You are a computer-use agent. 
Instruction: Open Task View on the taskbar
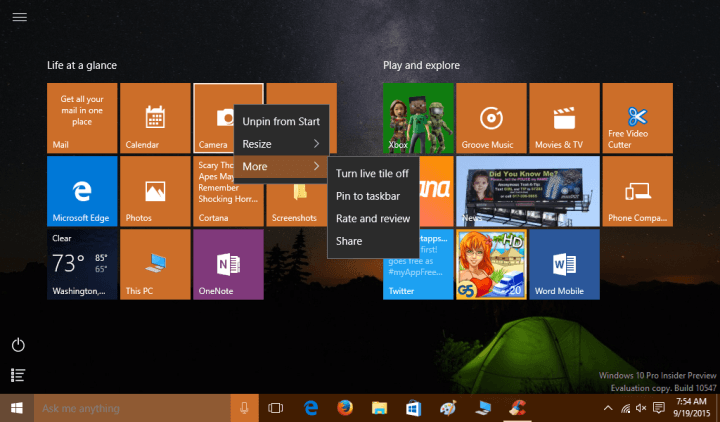pos(276,408)
